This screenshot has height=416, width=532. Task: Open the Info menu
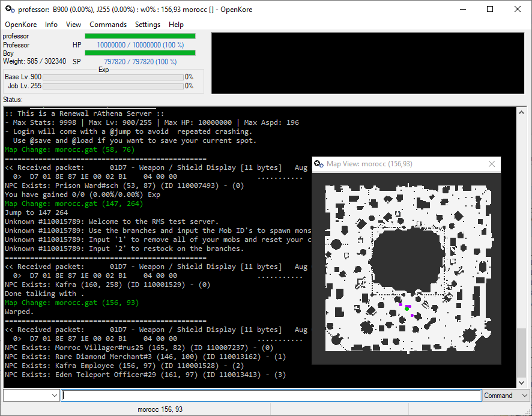click(51, 25)
